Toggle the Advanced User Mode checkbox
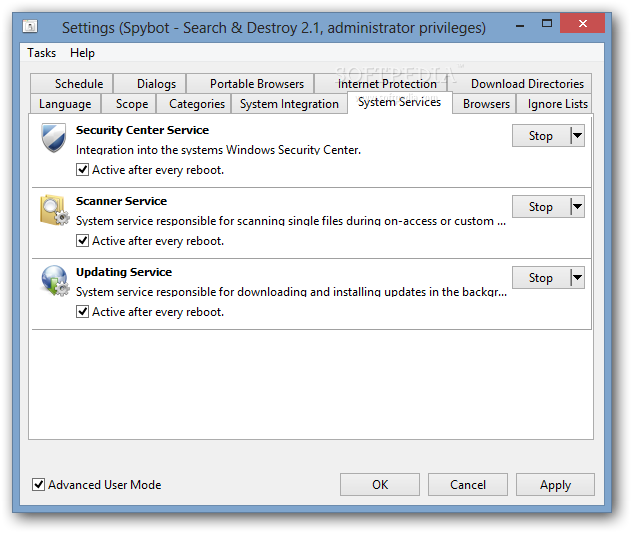The width and height of the screenshot is (632, 533). 38,484
